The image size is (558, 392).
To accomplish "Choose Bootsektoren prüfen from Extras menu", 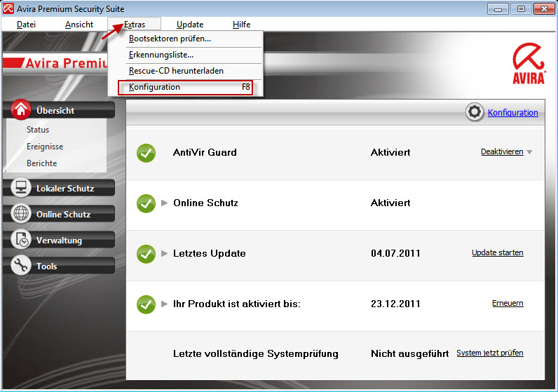I will [185, 39].
